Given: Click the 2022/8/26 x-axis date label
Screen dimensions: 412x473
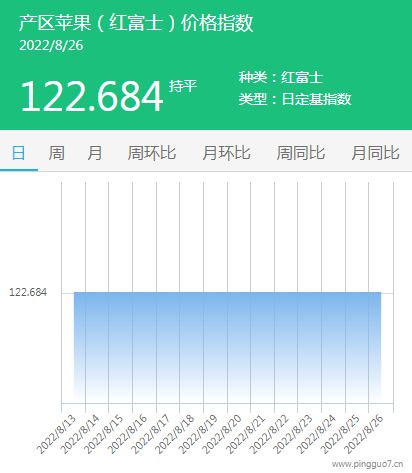Looking at the screenshot, I should tap(364, 435).
